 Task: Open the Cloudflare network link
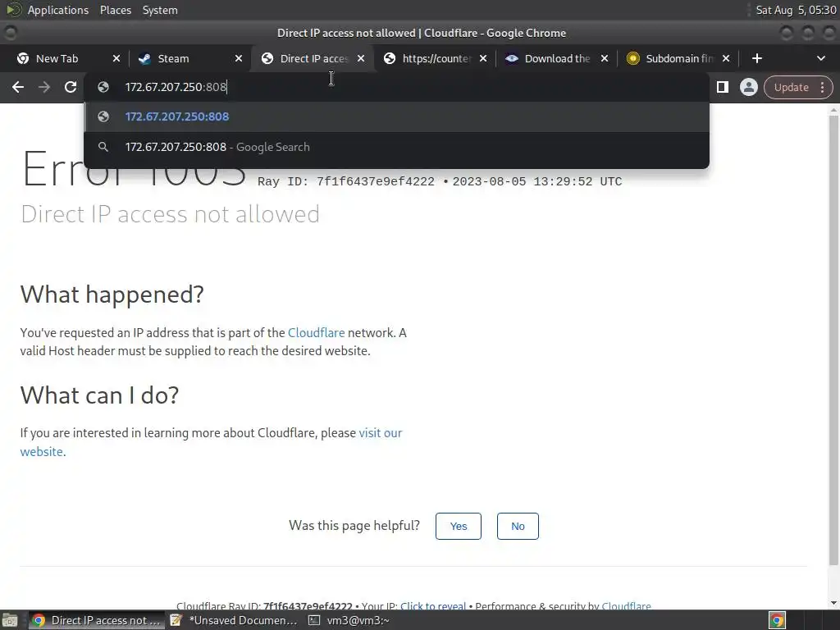316,333
